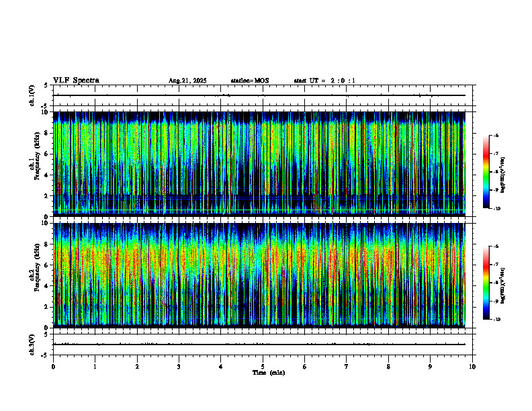Image resolution: width=532 pixels, height=411 pixels.
Task: Click the "5" tick on the Time axis
Action: point(263,367)
